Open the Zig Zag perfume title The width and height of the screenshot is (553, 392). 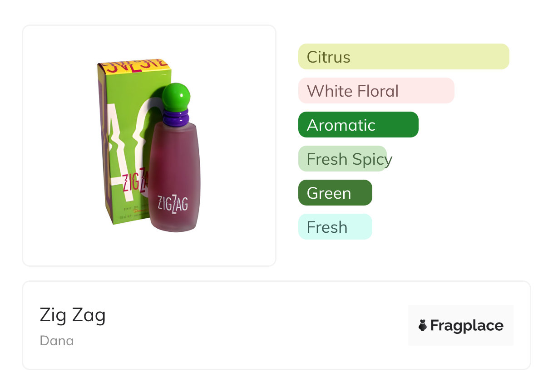(x=73, y=315)
